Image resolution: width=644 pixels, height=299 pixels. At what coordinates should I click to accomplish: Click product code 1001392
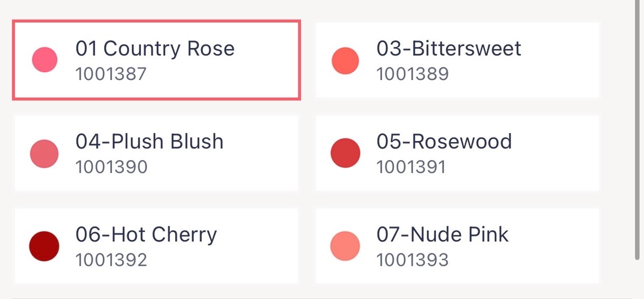click(111, 260)
